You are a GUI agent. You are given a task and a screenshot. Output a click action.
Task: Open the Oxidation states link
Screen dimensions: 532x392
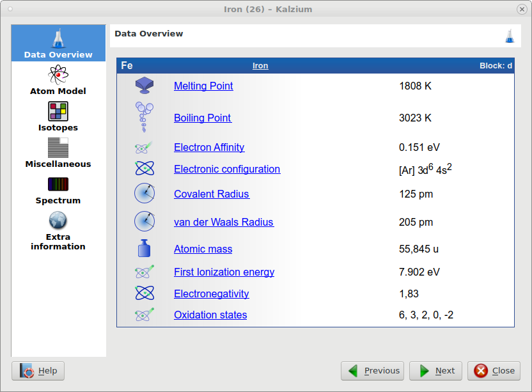211,315
